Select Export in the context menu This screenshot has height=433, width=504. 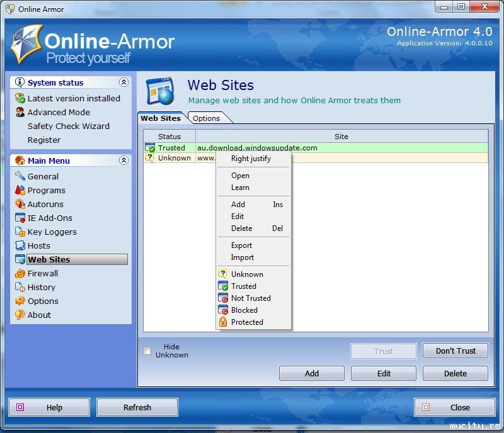click(254, 245)
